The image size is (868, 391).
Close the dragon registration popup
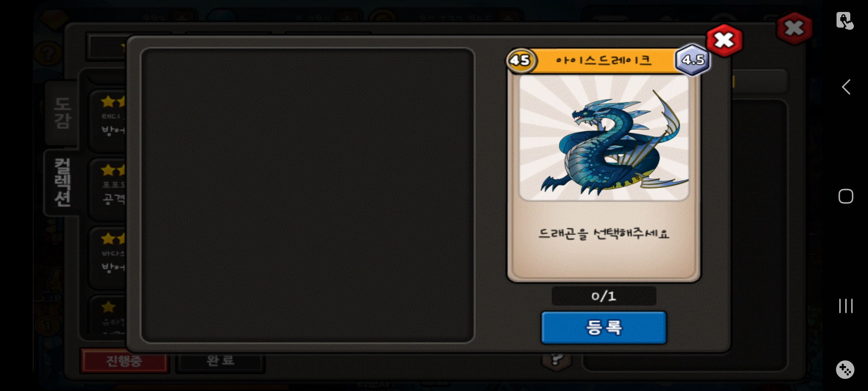click(724, 41)
